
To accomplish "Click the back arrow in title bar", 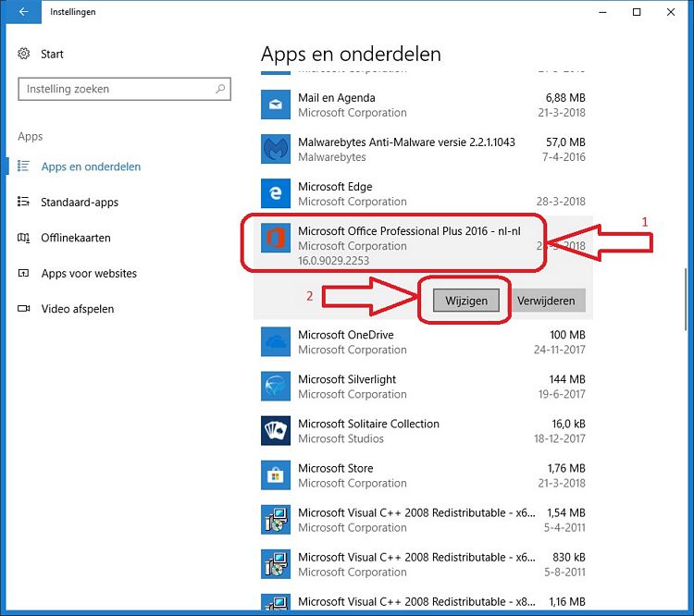I will click(23, 12).
